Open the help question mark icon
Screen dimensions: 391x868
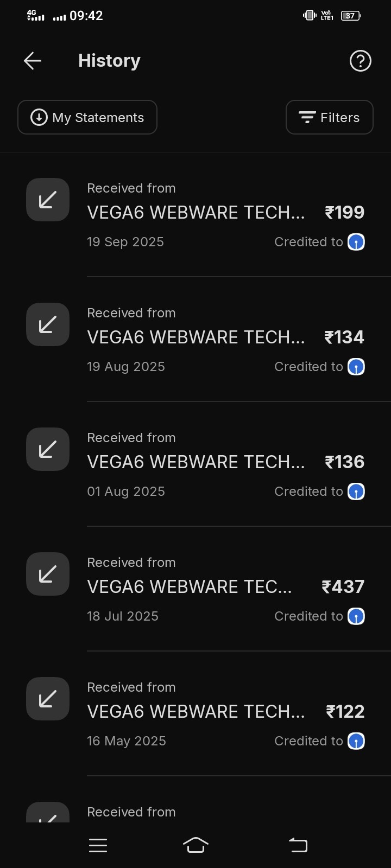pos(360,61)
